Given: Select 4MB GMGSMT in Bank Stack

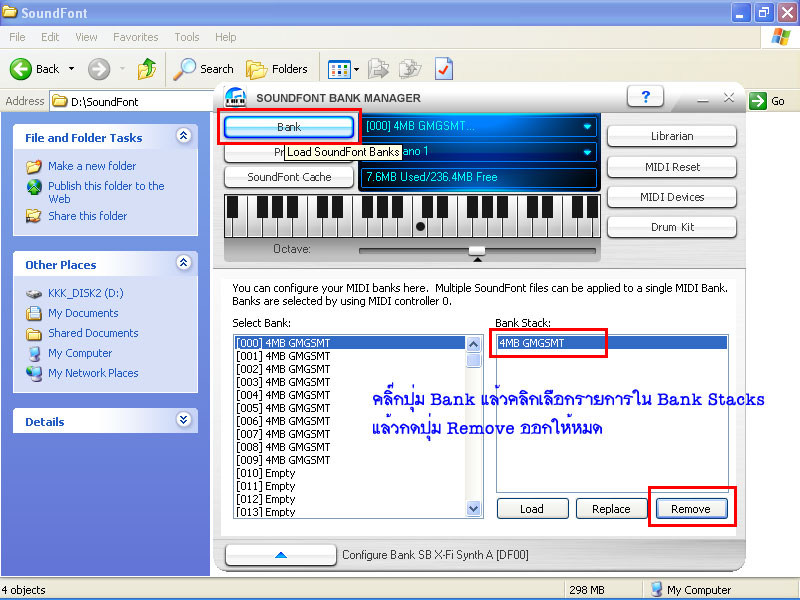Looking at the screenshot, I should (612, 343).
